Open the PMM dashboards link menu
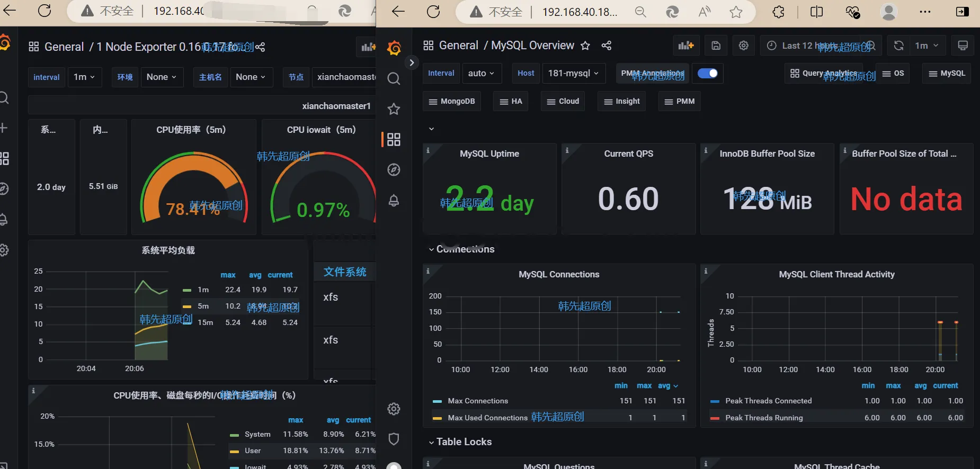Screen dimensions: 980x469 (x=680, y=101)
